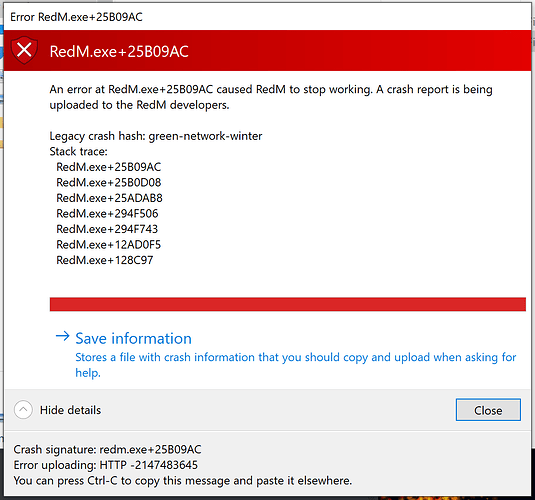Click the Crash signature line in details
Image resolution: width=535 pixels, height=500 pixels.
pyautogui.click(x=107, y=449)
